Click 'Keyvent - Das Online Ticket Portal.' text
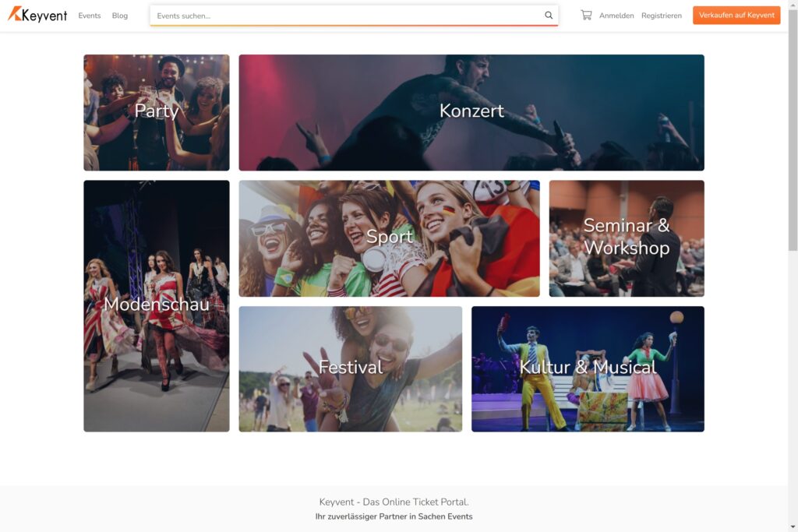 point(394,502)
